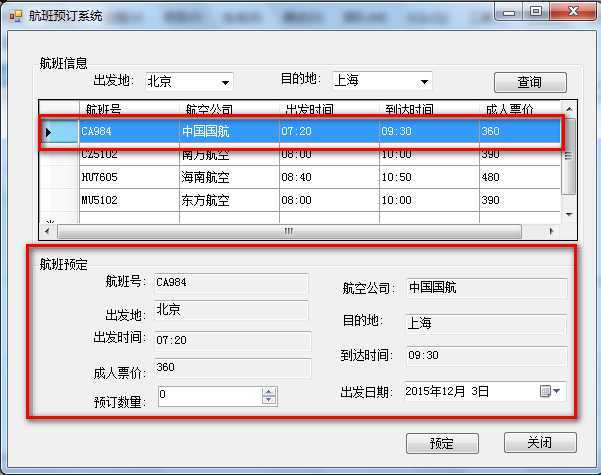Viewport: 601px width, 475px height.
Task: Click the horizontal scrollbar thumb
Action: [289, 231]
